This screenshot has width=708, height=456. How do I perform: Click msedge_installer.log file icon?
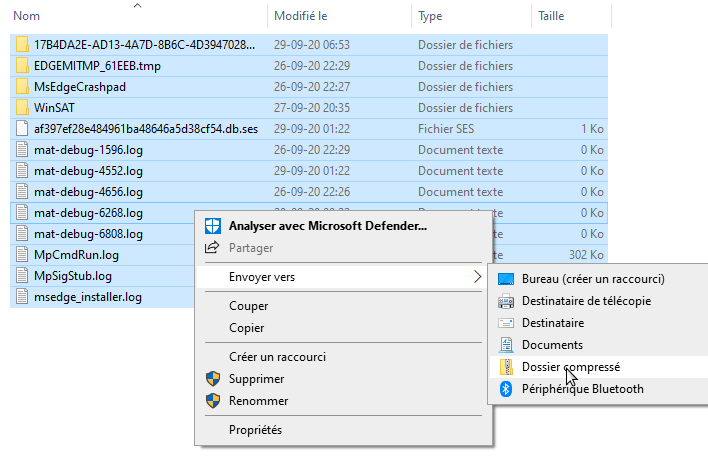click(x=22, y=297)
